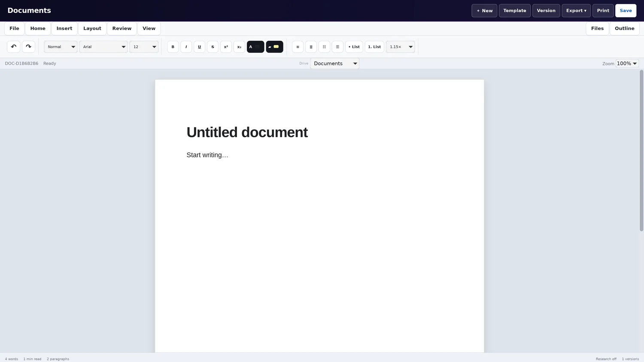Toggle subscript x₂ formatting
The width and height of the screenshot is (644, 362).
click(239, 47)
